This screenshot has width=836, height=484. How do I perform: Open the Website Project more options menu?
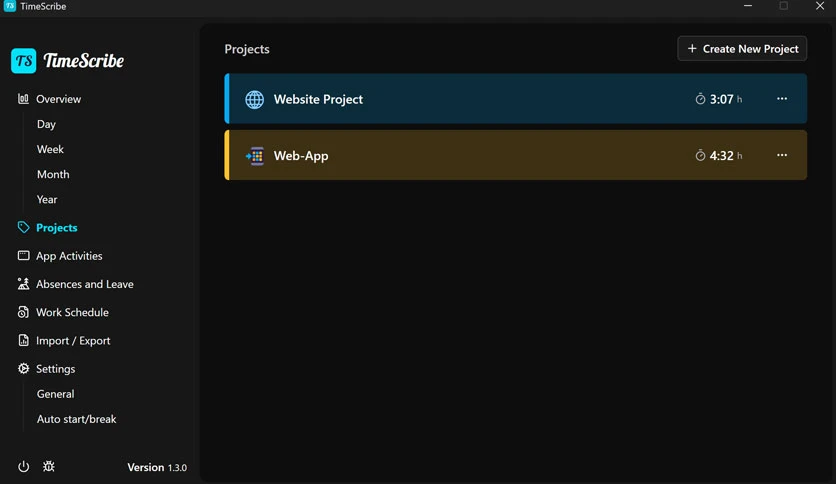pyautogui.click(x=782, y=99)
